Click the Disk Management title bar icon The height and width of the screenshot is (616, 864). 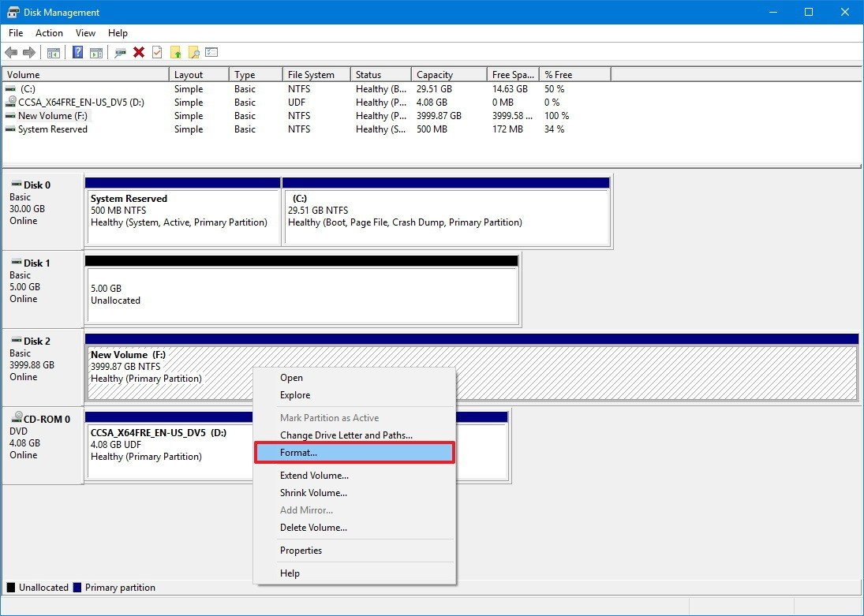pyautogui.click(x=13, y=12)
